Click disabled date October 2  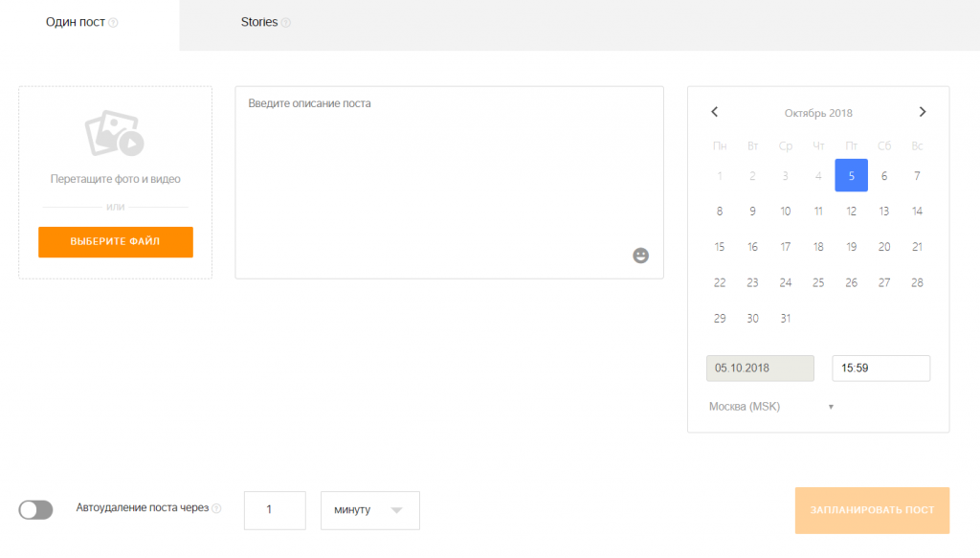[752, 175]
